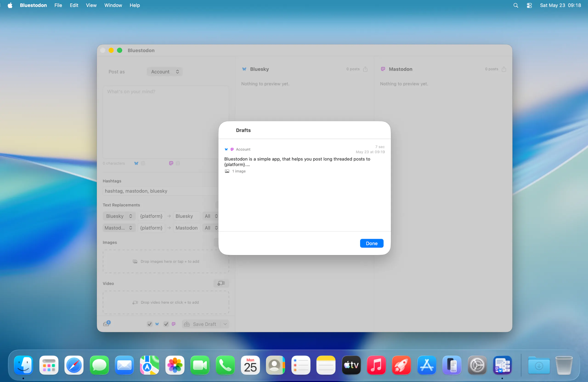Image resolution: width=588 pixels, height=382 pixels.
Task: Open the View menu
Action: [x=91, y=5]
